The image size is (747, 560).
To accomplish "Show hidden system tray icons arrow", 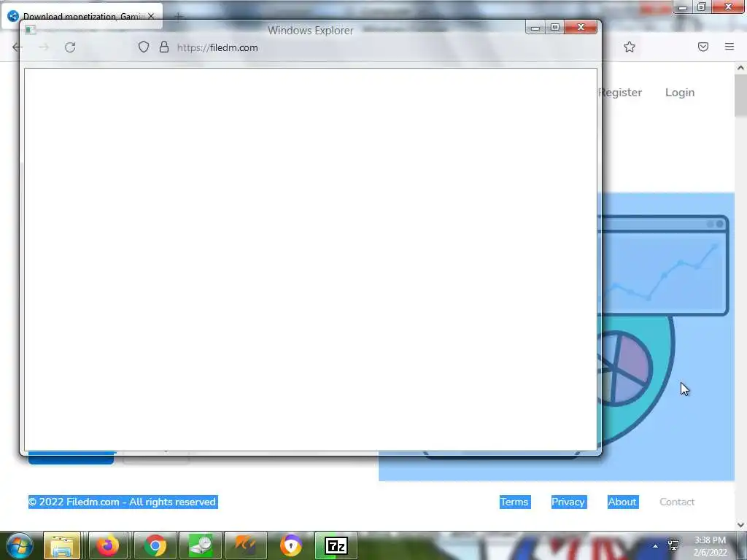I will [x=656, y=546].
